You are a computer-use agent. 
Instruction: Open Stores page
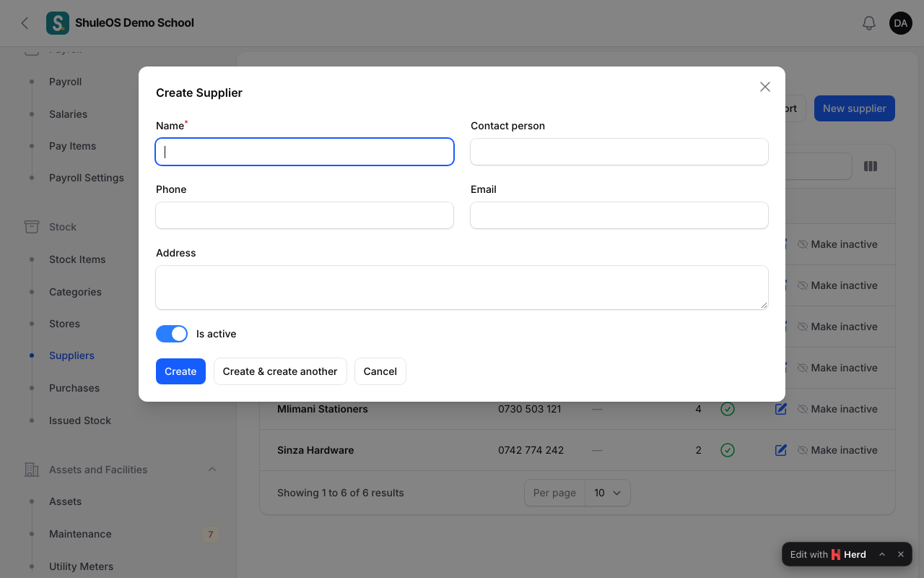pos(64,324)
